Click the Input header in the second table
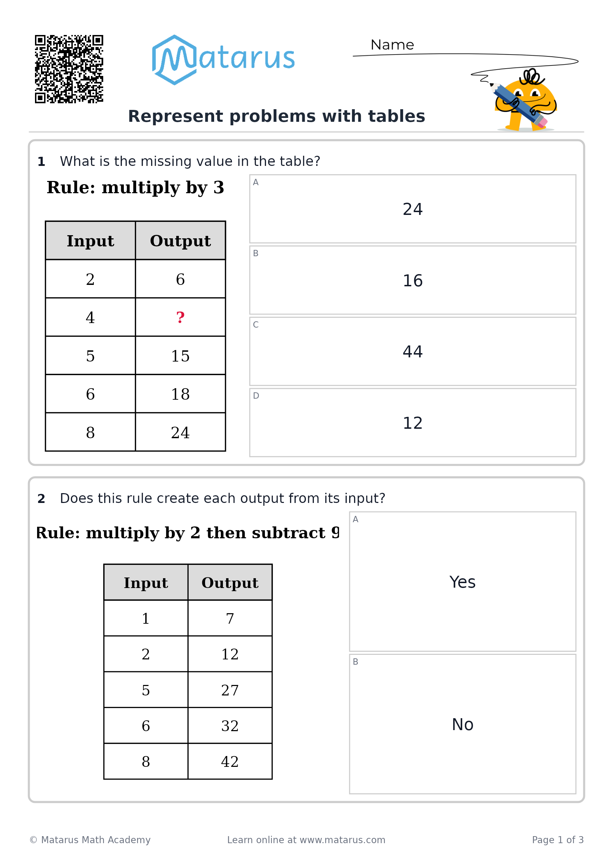 (146, 582)
